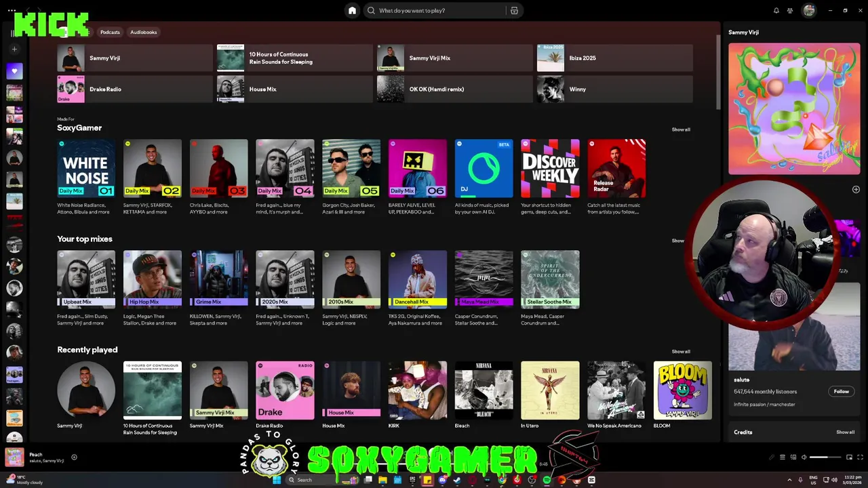868x488 pixels.
Task: Open 'We No Speak Americano' in Recently played
Action: pos(616,390)
